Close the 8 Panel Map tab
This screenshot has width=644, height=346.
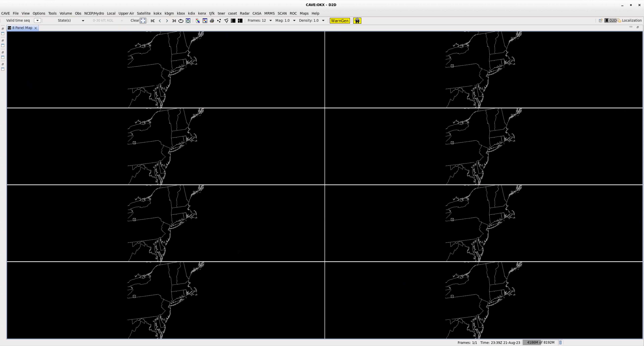[36, 28]
